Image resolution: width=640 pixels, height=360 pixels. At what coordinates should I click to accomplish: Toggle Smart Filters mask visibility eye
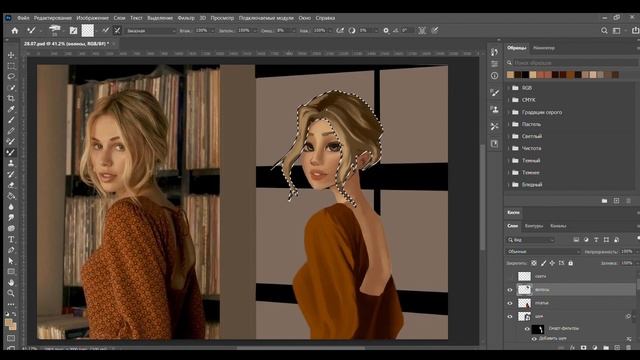tap(527, 329)
